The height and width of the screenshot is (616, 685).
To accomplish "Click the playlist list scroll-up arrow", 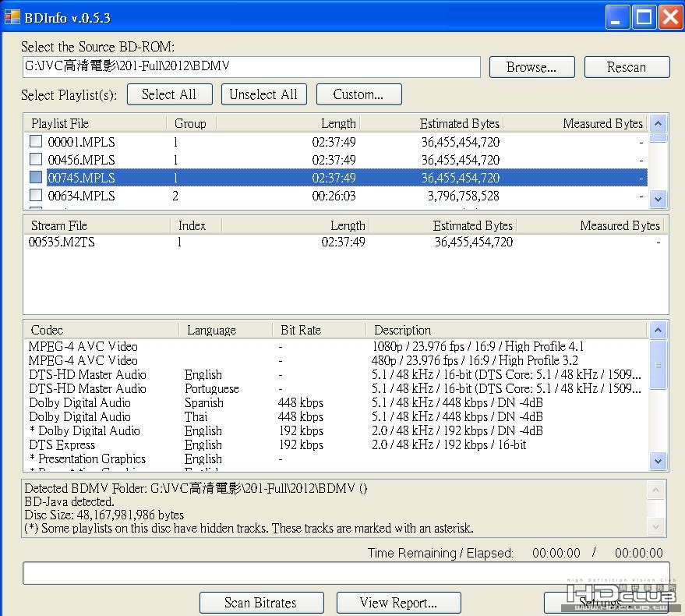I will (658, 124).
